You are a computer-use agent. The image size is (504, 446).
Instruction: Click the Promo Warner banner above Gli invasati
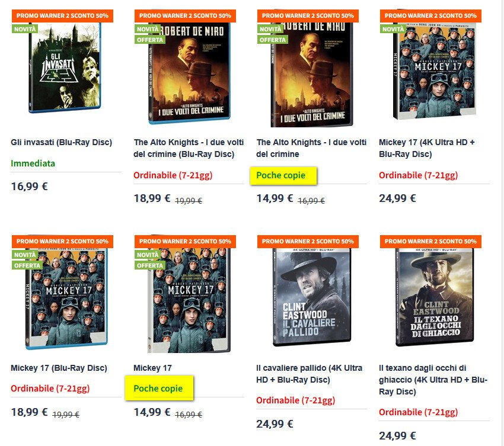[x=62, y=15]
